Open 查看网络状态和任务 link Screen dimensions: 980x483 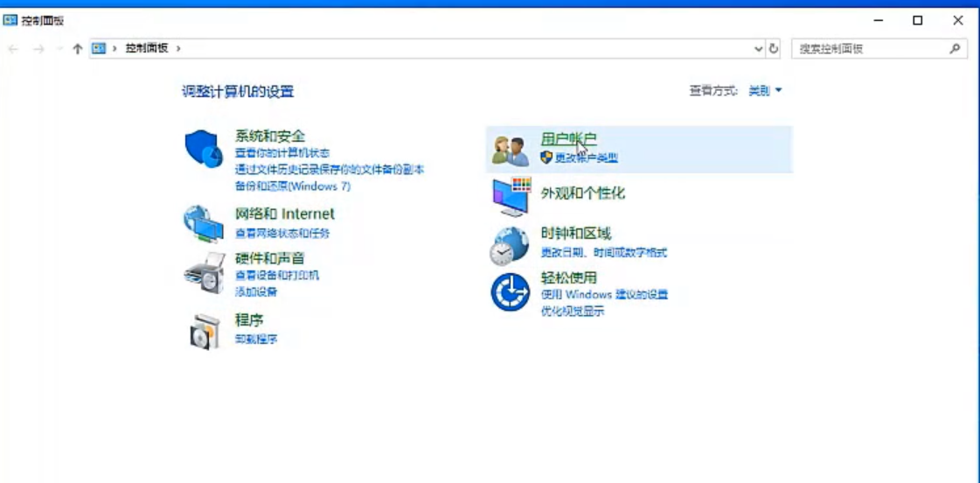(282, 234)
